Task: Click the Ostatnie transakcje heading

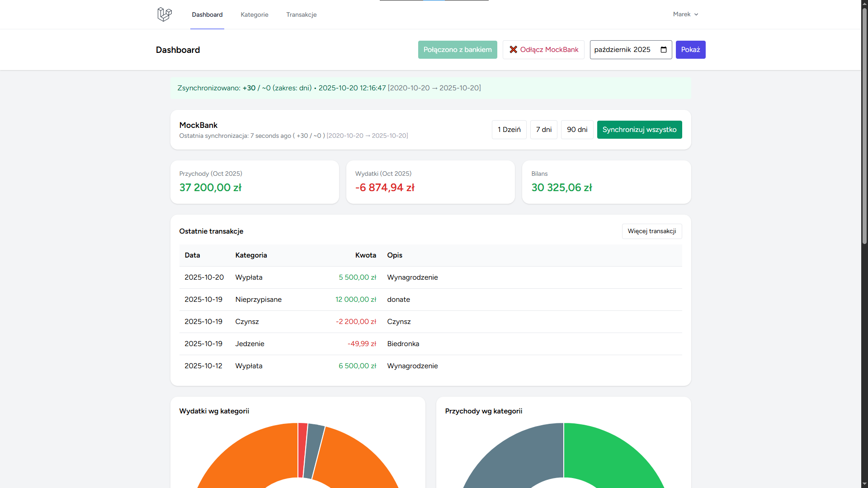Action: pos(211,231)
